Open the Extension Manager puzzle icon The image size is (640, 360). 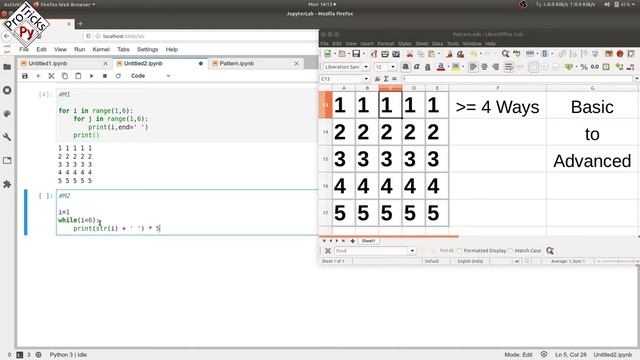pos(7,184)
